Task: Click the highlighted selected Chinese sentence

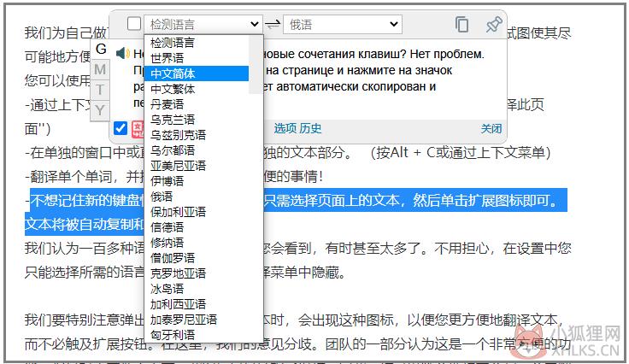Action: coord(296,212)
